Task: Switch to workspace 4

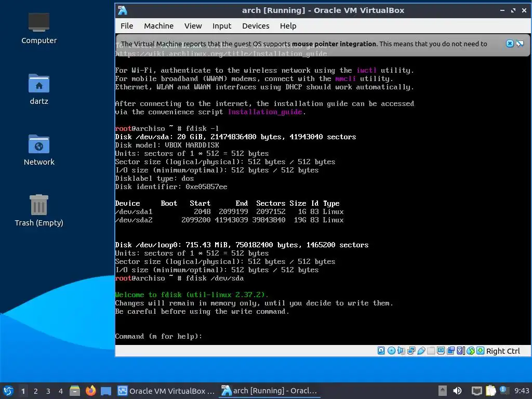Action: click(x=61, y=391)
